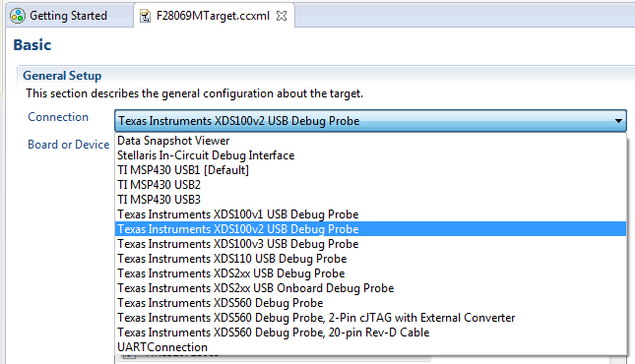Choose Data Snapshot Viewer connection
This screenshot has height=364, width=635.
tap(370, 141)
